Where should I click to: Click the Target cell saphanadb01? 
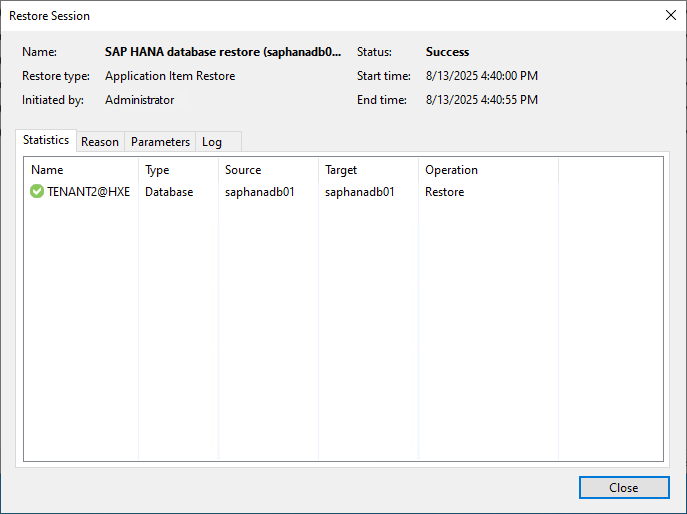pos(360,192)
